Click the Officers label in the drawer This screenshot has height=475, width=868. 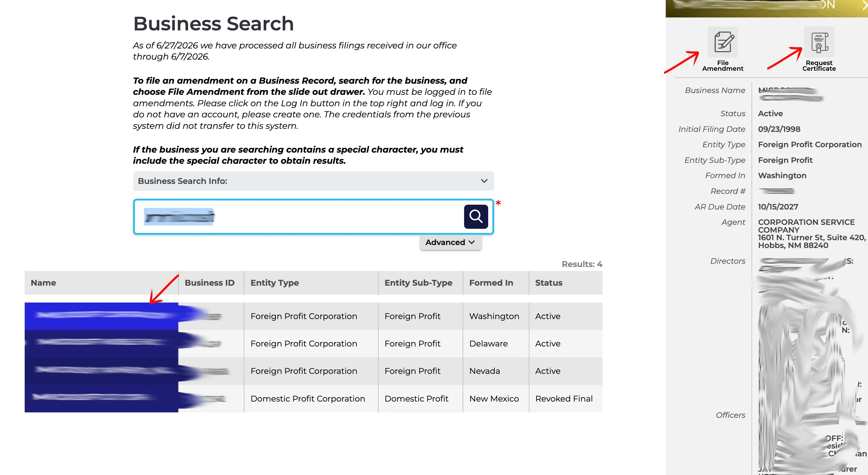point(730,415)
